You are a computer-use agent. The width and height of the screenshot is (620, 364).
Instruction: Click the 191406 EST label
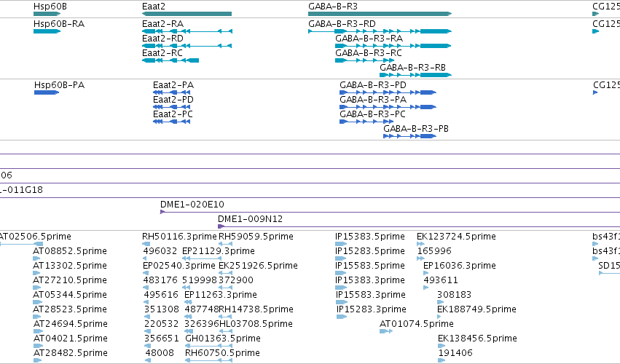pos(455,353)
